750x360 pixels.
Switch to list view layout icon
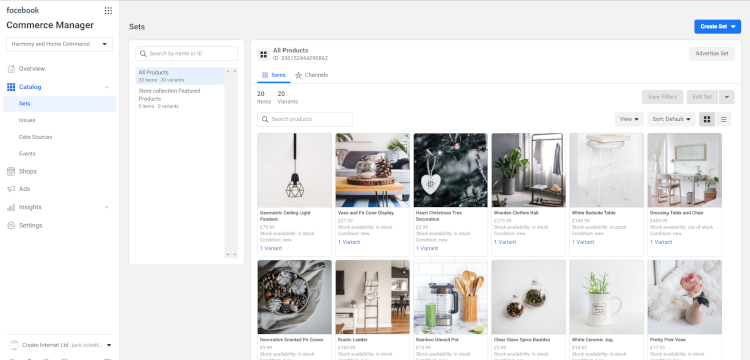(724, 119)
